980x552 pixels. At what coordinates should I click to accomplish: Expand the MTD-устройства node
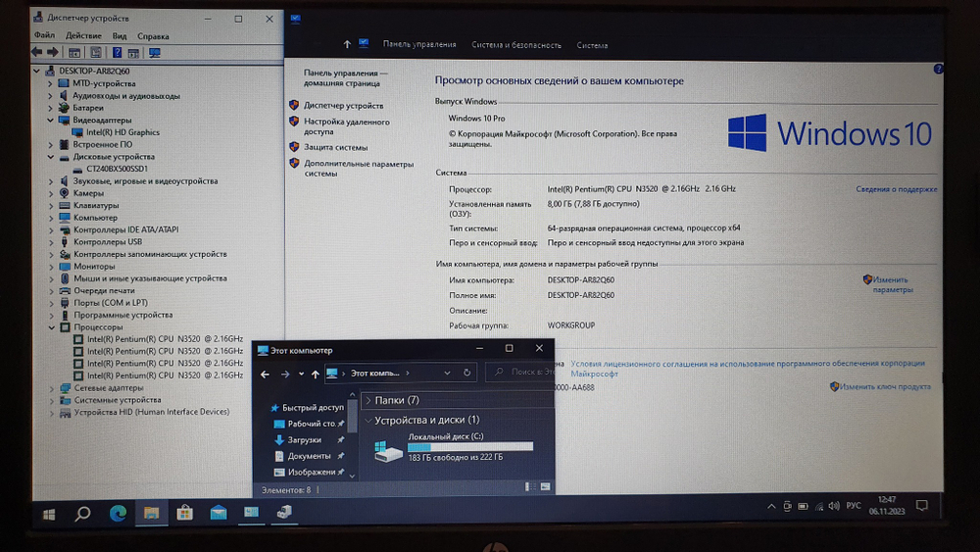click(50, 83)
